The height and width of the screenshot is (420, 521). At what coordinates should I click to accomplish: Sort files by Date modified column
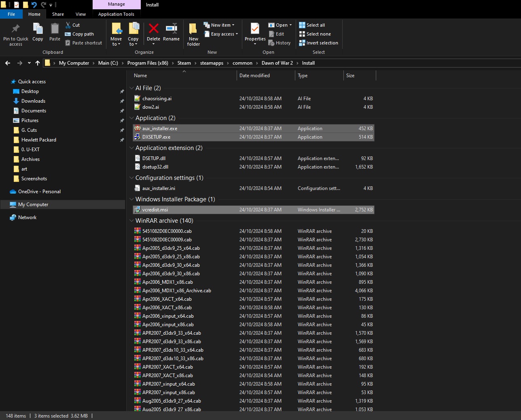[266, 76]
